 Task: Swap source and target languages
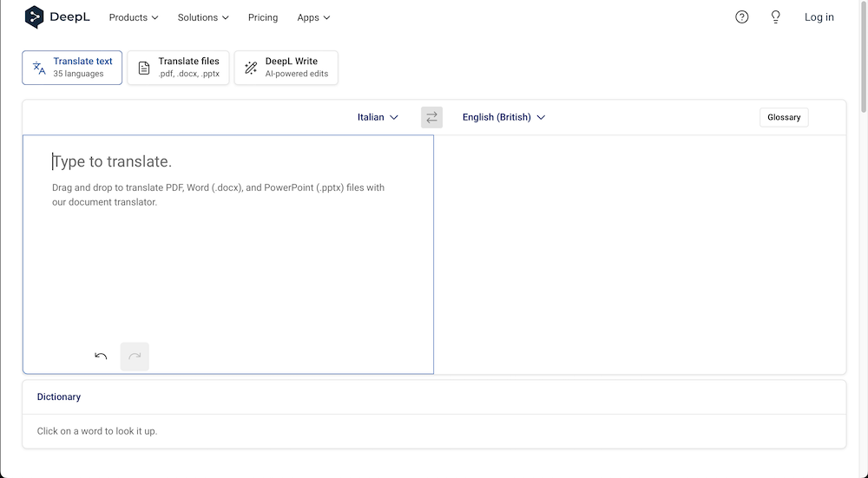[431, 117]
